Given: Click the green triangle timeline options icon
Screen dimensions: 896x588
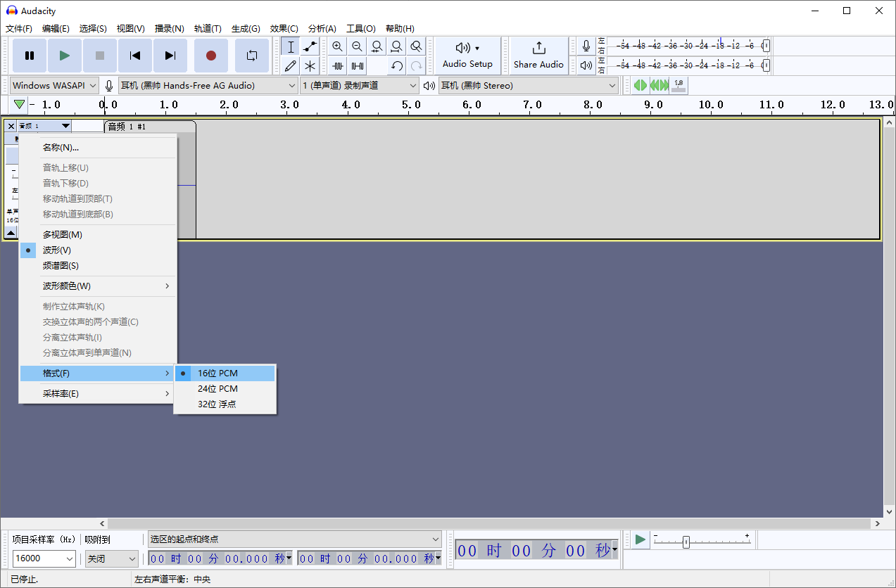Looking at the screenshot, I should [19, 105].
